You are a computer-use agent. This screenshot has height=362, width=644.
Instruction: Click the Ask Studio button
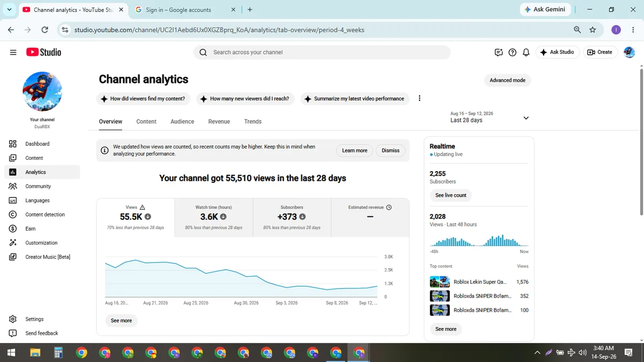click(x=557, y=52)
